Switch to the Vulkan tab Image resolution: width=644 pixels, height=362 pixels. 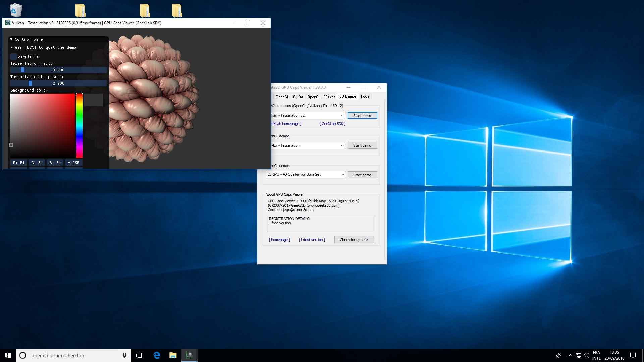(329, 97)
